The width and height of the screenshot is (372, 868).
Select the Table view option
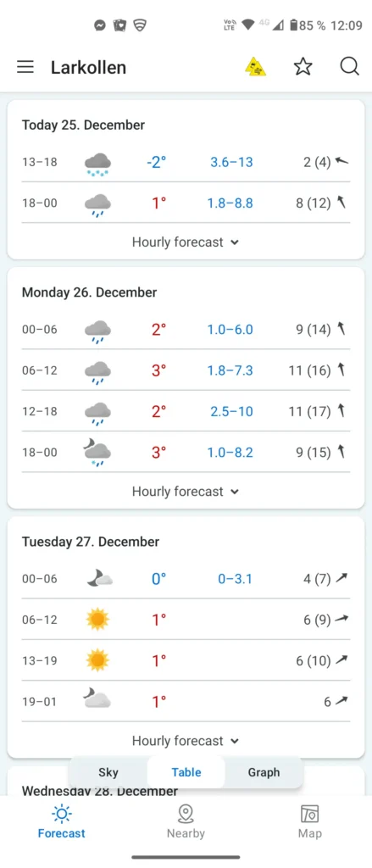[x=186, y=772]
